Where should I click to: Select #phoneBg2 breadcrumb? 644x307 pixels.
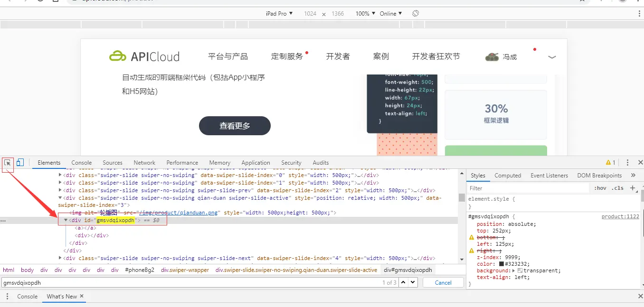pos(140,270)
